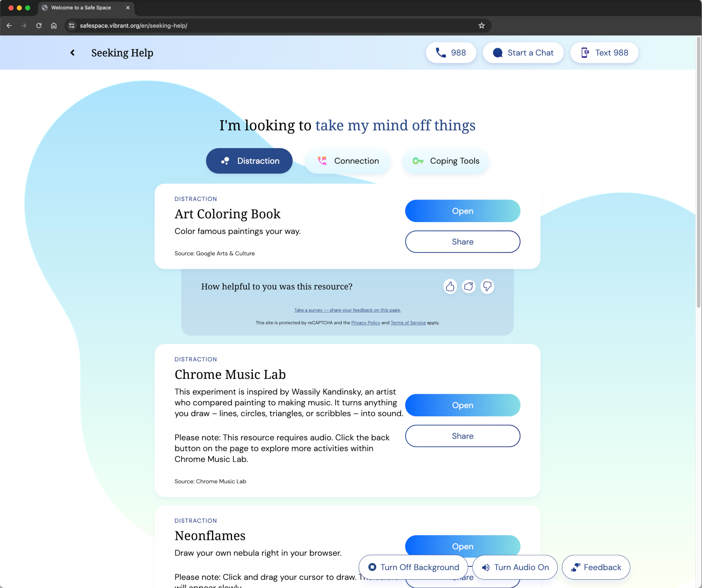702x588 pixels.
Task: Click the thumbs up helpful icon
Action: tap(450, 287)
